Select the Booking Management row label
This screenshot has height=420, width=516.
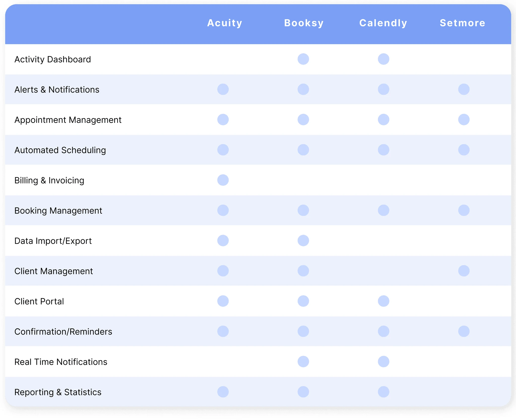[x=58, y=211]
